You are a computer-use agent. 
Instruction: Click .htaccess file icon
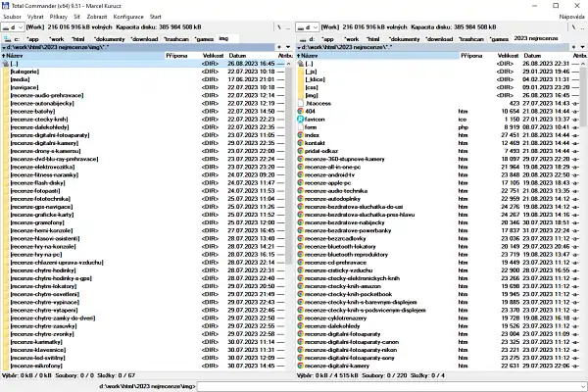point(300,103)
